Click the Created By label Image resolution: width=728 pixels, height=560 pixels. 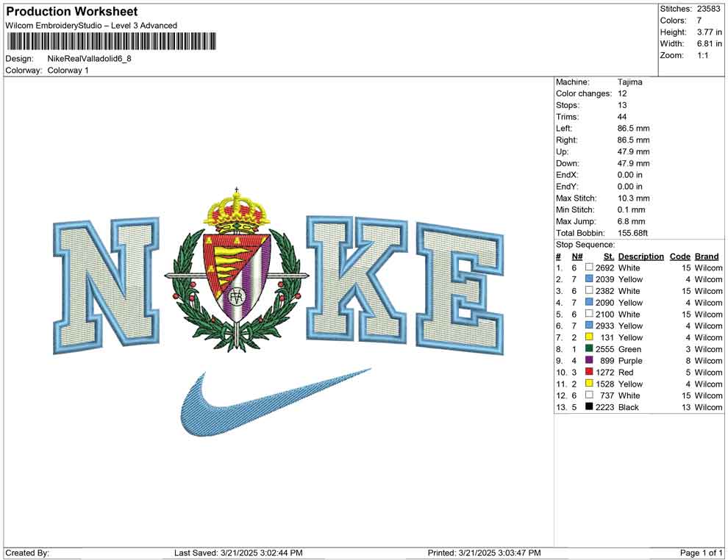click(x=27, y=553)
